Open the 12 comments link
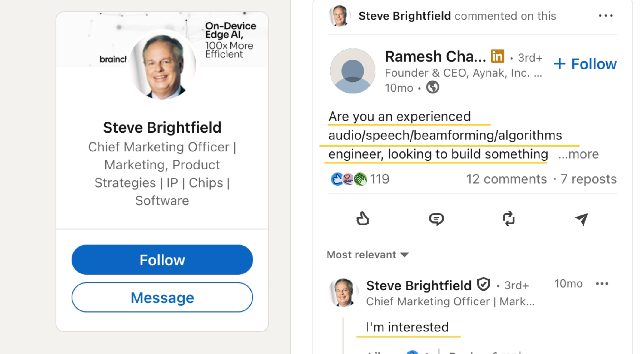The image size is (644, 354). tap(506, 179)
